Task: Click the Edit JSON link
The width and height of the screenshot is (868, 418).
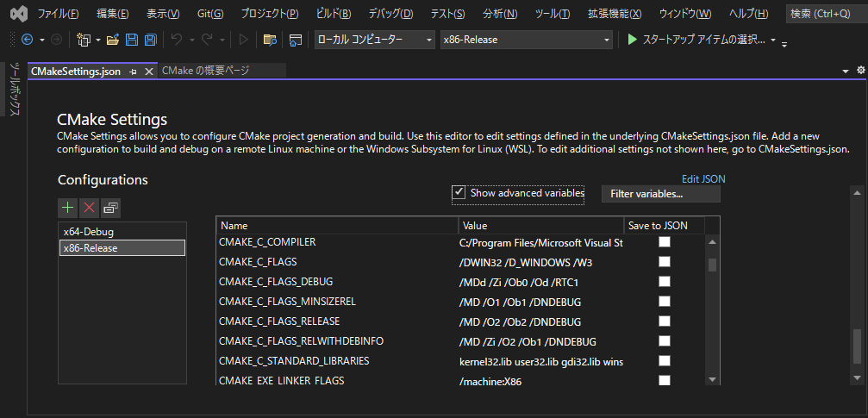Action: [703, 178]
